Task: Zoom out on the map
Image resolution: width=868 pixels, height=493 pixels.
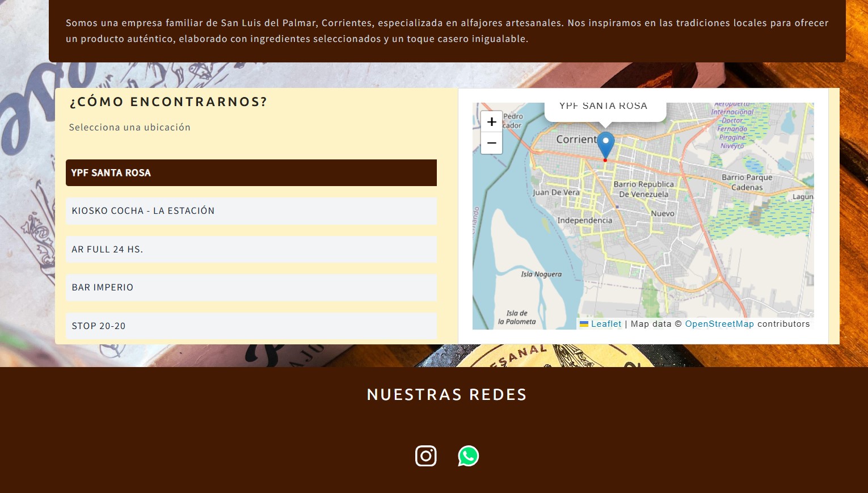Action: [491, 143]
